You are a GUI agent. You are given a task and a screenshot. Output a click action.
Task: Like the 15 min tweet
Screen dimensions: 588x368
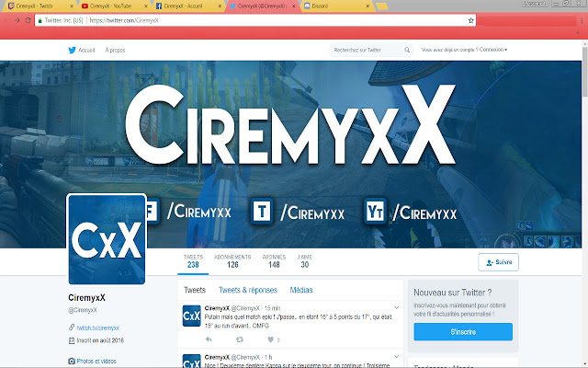(270, 339)
